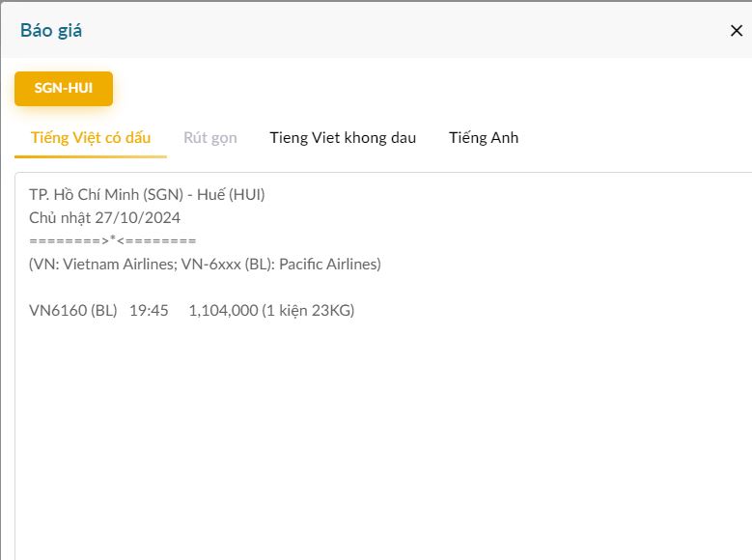Screen dimensions: 752x560
Task: Click the SGN-HUI route button
Action: coord(64,88)
